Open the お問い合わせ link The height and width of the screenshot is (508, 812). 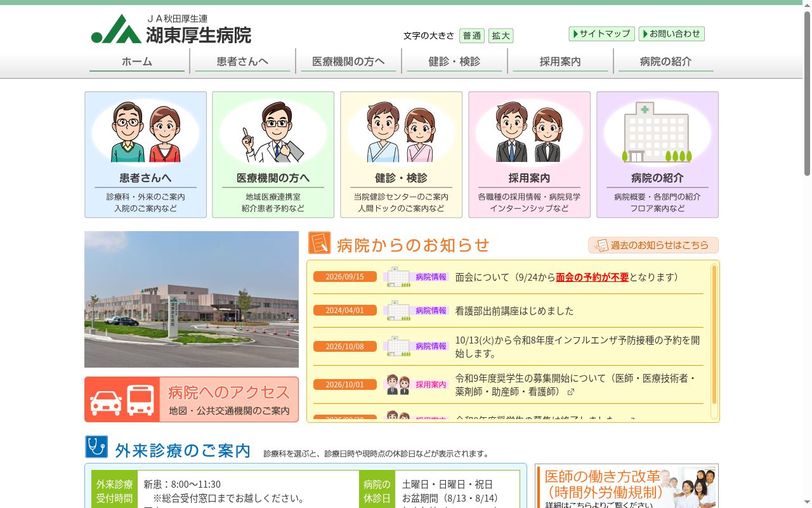point(672,34)
